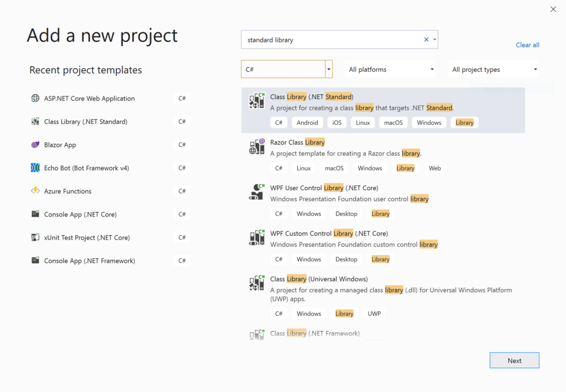Click the macOS tag on Razor Class Library
The image size is (566, 392).
click(x=334, y=168)
